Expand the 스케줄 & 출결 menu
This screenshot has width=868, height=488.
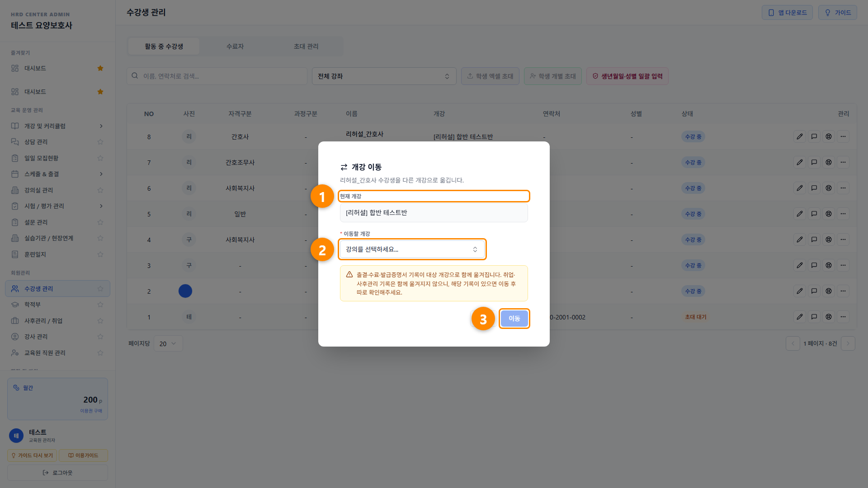pyautogui.click(x=57, y=174)
